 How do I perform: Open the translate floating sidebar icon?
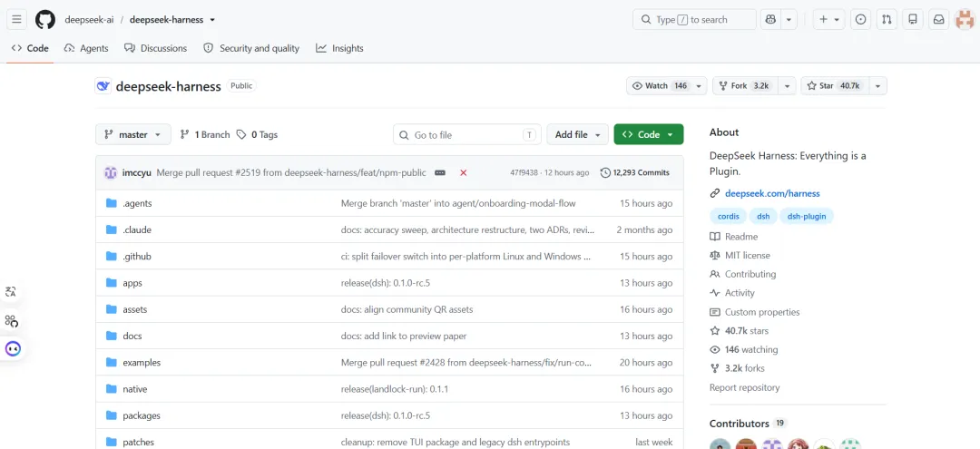coord(11,292)
